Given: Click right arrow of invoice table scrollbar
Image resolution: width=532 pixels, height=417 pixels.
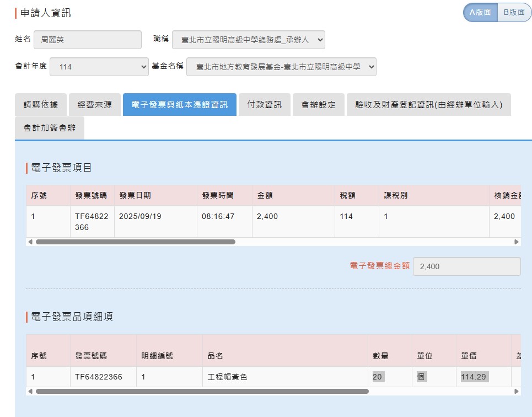Looking at the screenshot, I should (517, 242).
